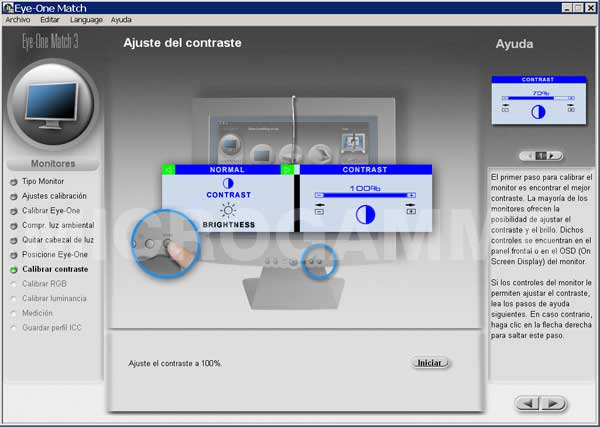Click BRIGHTNESS label in NORMAL menu
Screen dimensions: 600x427
[228, 225]
